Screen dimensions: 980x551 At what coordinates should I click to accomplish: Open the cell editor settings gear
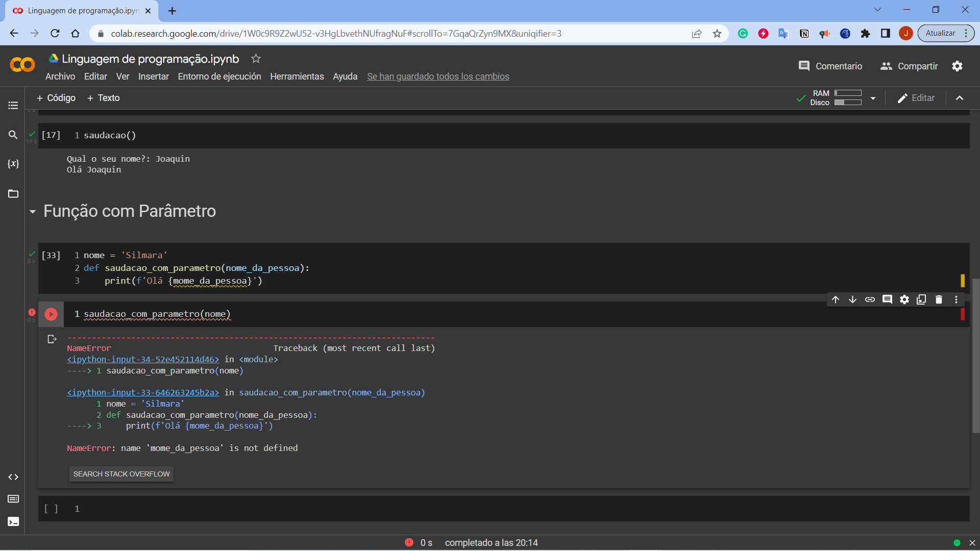point(904,299)
